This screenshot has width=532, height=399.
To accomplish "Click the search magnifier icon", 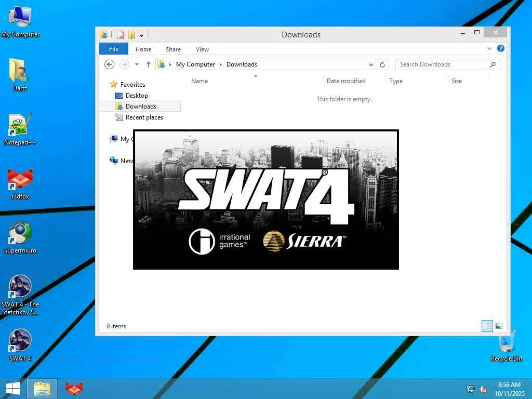I will (493, 64).
